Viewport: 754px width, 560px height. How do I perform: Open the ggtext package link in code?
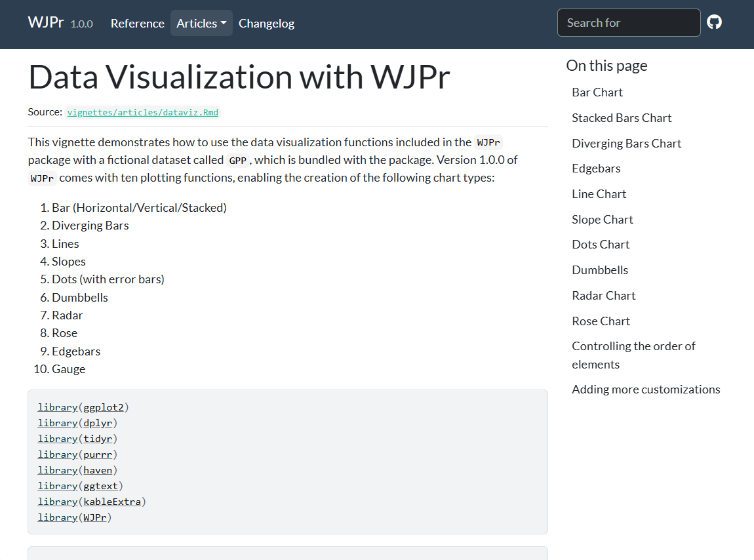tap(100, 486)
